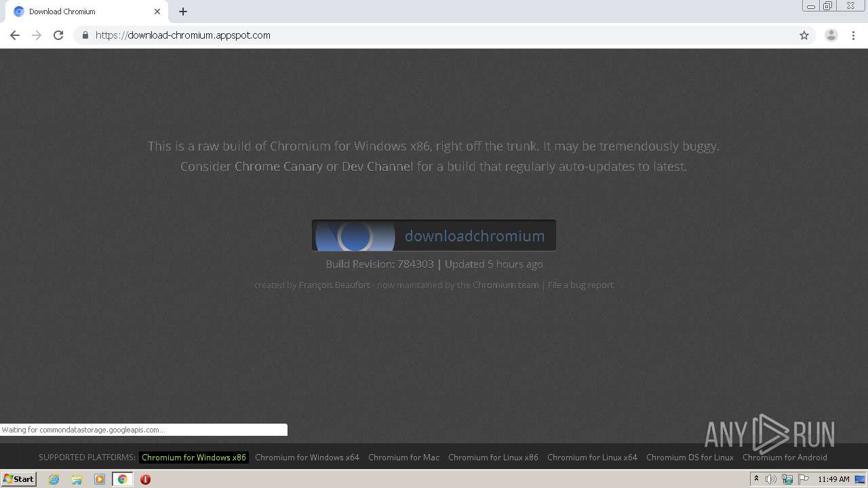Screen dimensions: 868x488
Task: Click the 11:49 AM clock
Action: (x=833, y=479)
